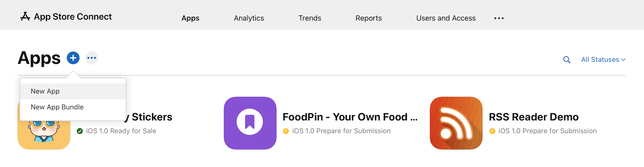This screenshot has width=644, height=167.
Task: Open the FoodPin app title link
Action: click(350, 117)
